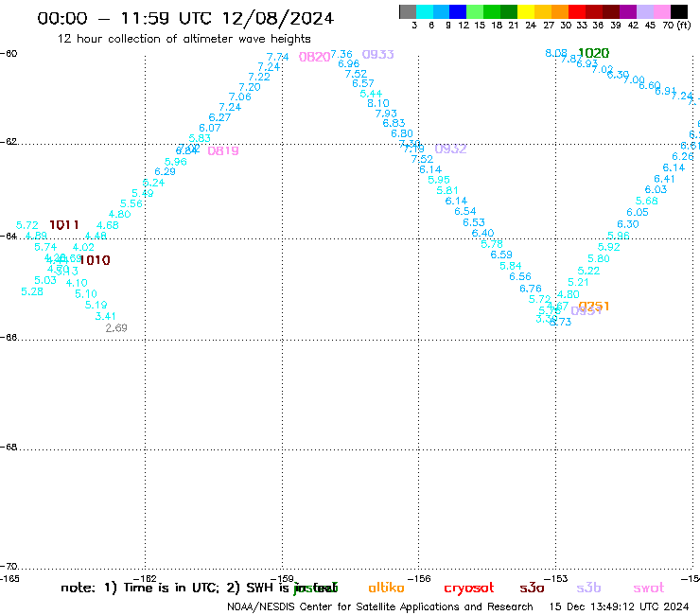Select the '-156' longitude axis label
Screen dimensions: 700x615
419,579
